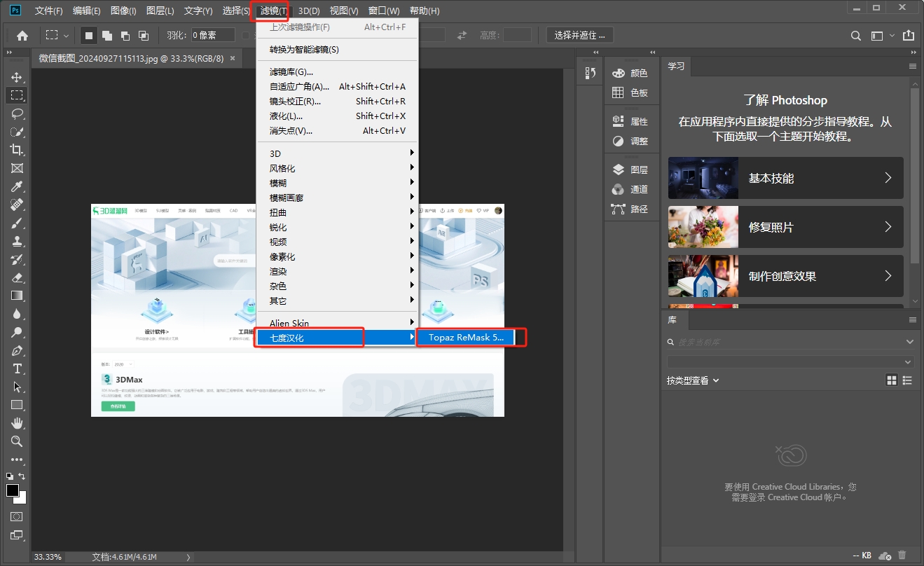Select the Horizontal Type tool
The image size is (924, 566).
pyautogui.click(x=17, y=368)
